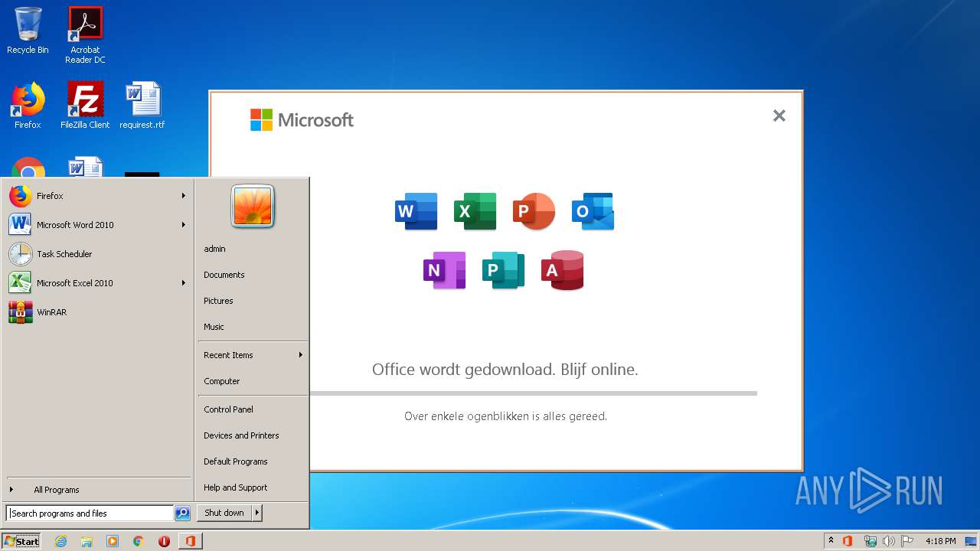Select the FileZilla Client desktop icon
Viewport: 980px width, 551px height.
point(85,106)
